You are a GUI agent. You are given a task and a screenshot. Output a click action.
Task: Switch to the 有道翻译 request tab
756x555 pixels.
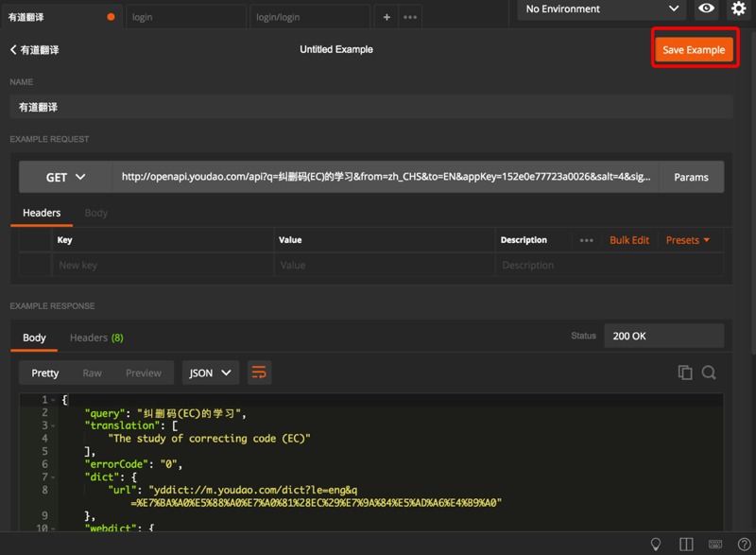61,17
